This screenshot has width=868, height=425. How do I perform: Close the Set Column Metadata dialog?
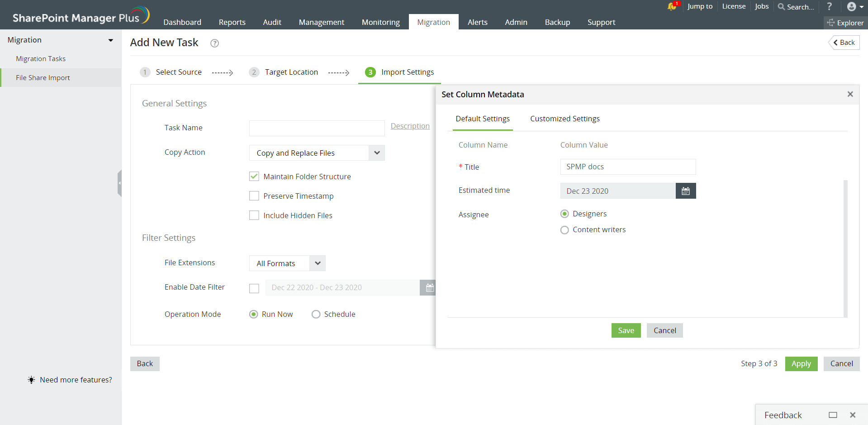pos(850,94)
